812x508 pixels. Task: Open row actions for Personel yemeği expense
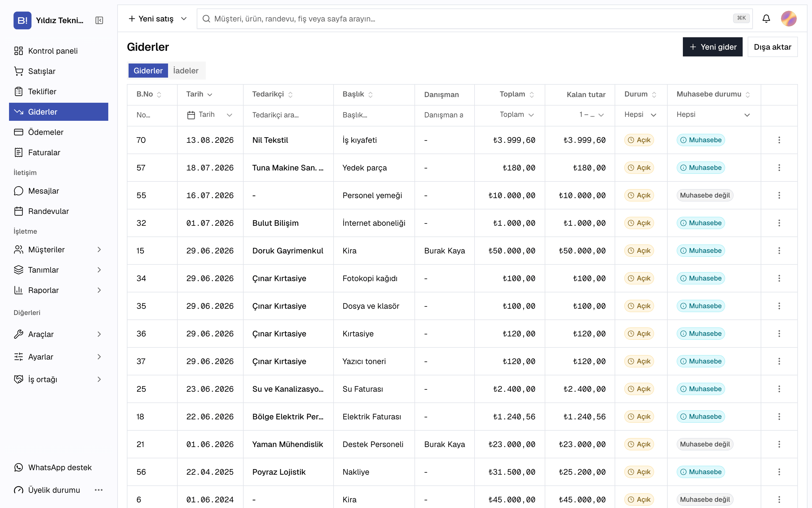(x=779, y=195)
